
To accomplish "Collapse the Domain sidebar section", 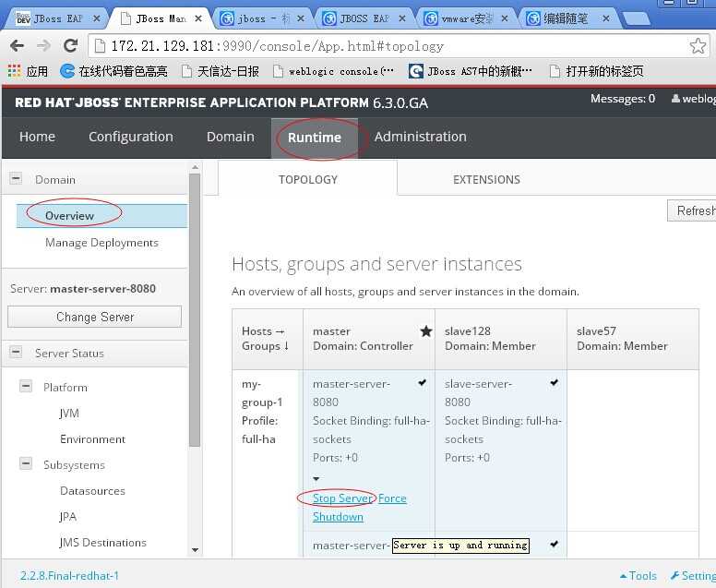I will point(16,179).
